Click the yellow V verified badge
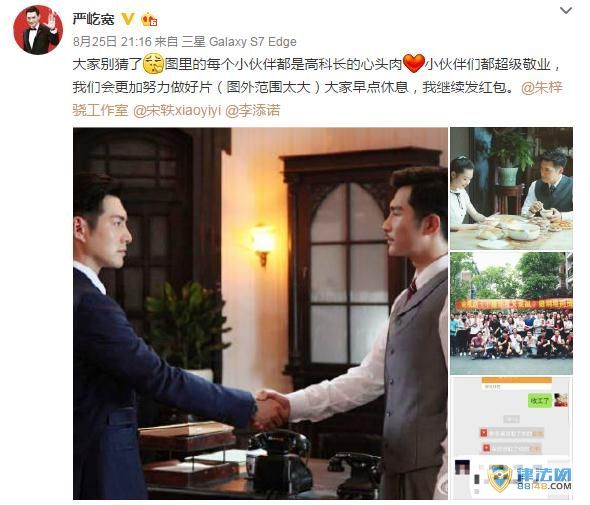590x505 pixels. pyautogui.click(x=128, y=18)
